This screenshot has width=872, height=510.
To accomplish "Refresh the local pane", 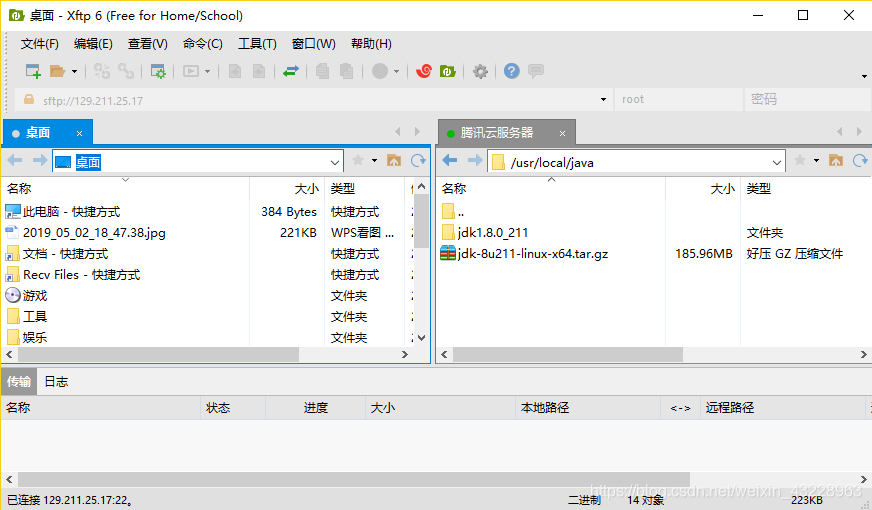I will [418, 161].
